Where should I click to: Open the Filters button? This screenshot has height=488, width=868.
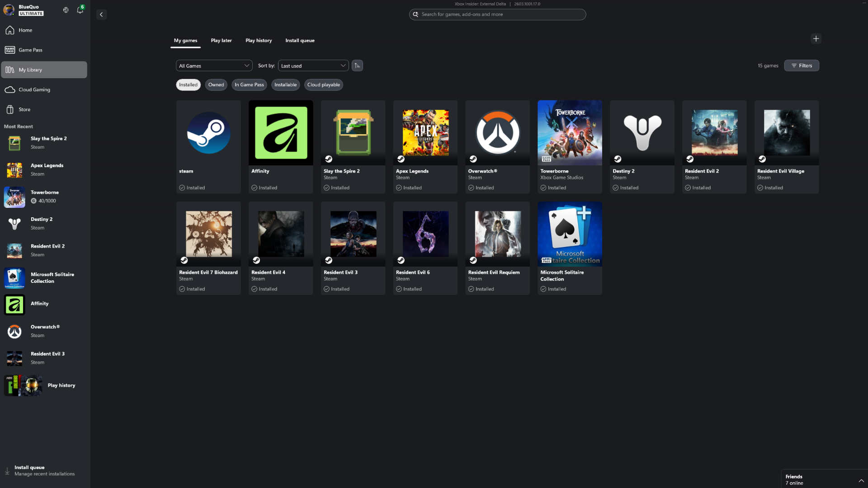pos(802,66)
